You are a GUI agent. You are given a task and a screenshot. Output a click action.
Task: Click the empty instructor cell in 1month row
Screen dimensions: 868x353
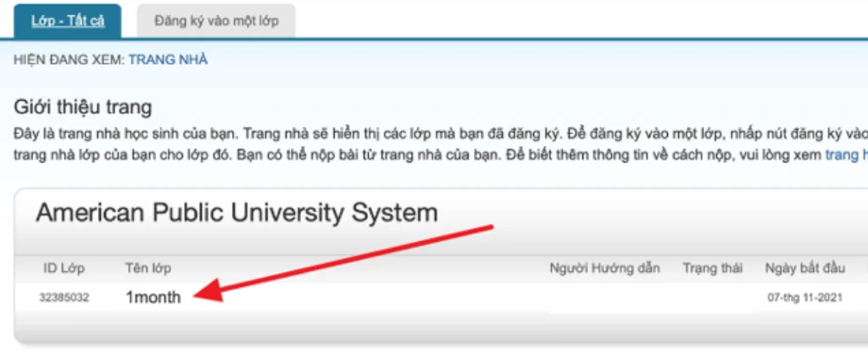tap(604, 298)
